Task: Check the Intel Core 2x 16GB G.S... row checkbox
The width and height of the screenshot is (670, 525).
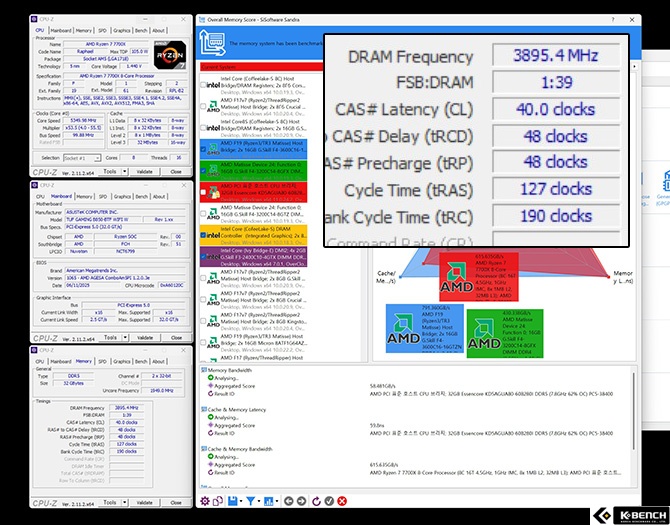Action: [x=203, y=128]
